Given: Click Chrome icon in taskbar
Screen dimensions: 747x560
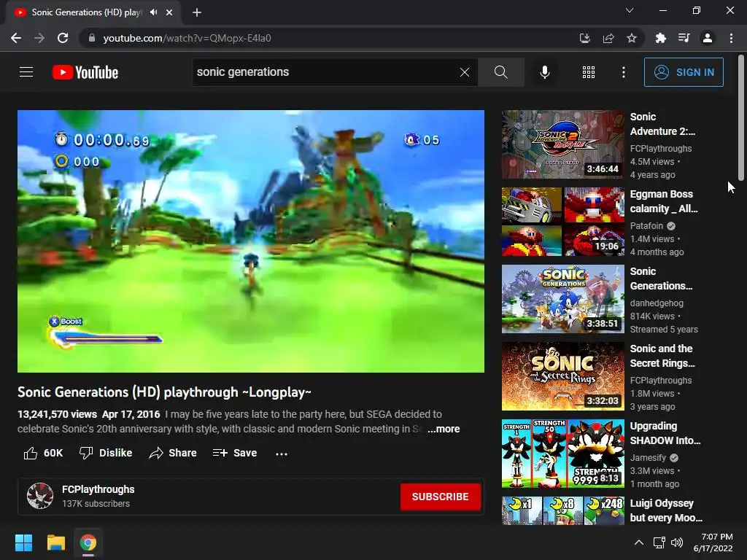Looking at the screenshot, I should (88, 542).
